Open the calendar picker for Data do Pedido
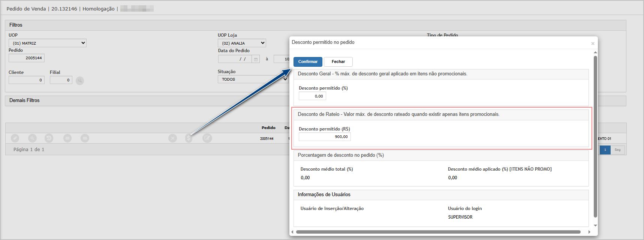 coord(256,59)
